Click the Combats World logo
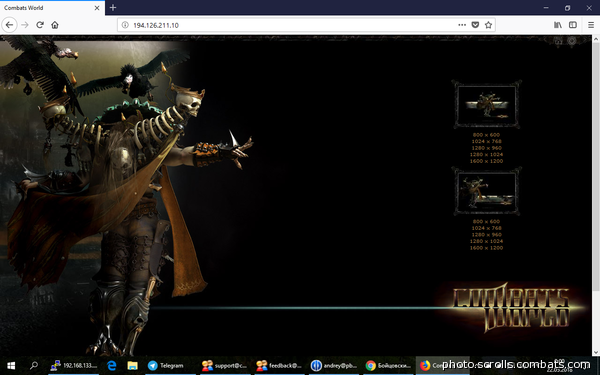Screen dimensions: 600x375 [511, 308]
